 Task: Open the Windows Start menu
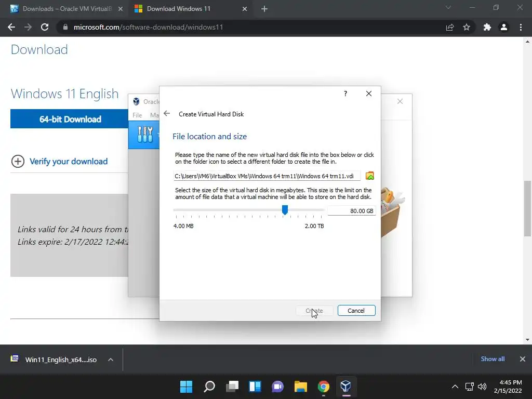[187, 386]
